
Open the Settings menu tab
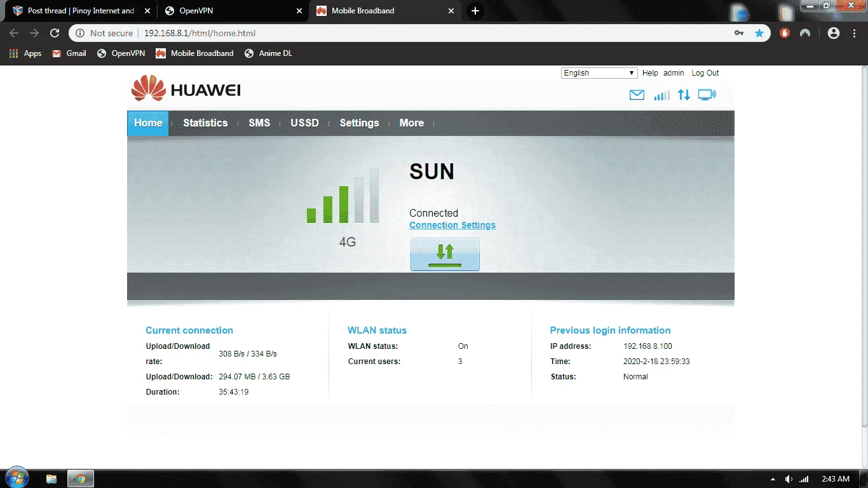coord(359,123)
